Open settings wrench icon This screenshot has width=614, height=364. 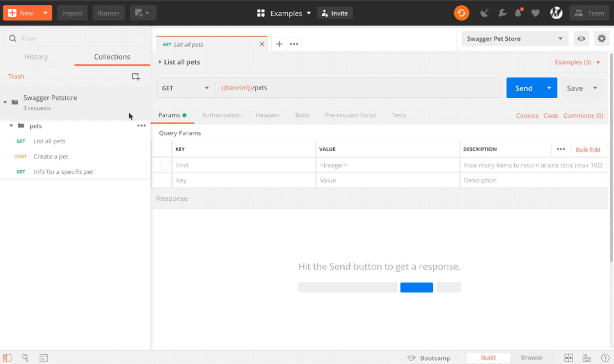coord(501,13)
